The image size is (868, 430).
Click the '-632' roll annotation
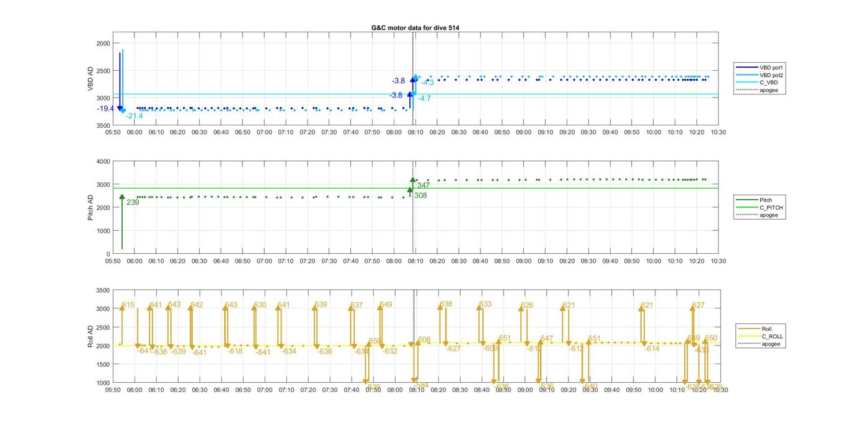(389, 351)
